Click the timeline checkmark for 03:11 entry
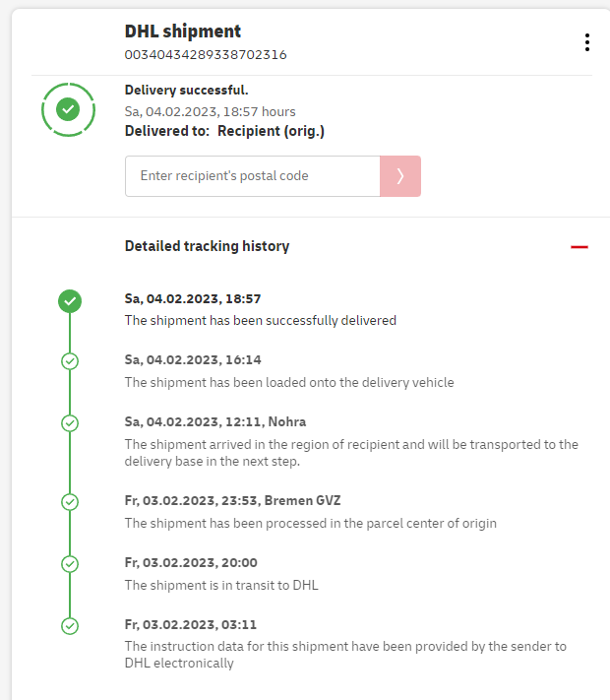The height and width of the screenshot is (700, 610). point(69,625)
